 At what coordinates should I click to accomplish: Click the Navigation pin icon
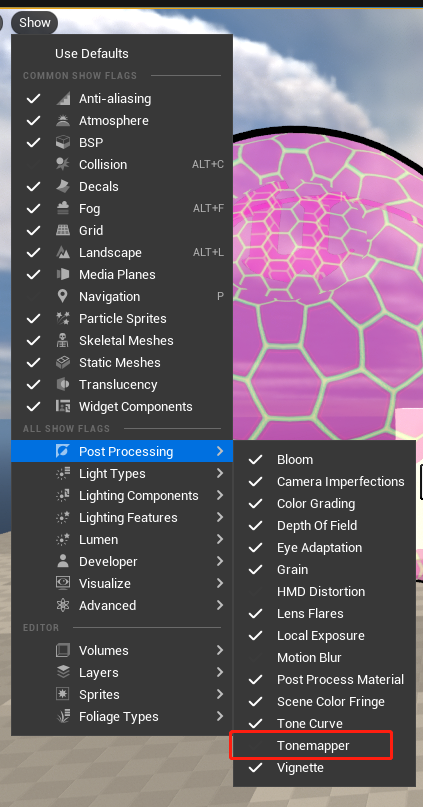click(63, 297)
